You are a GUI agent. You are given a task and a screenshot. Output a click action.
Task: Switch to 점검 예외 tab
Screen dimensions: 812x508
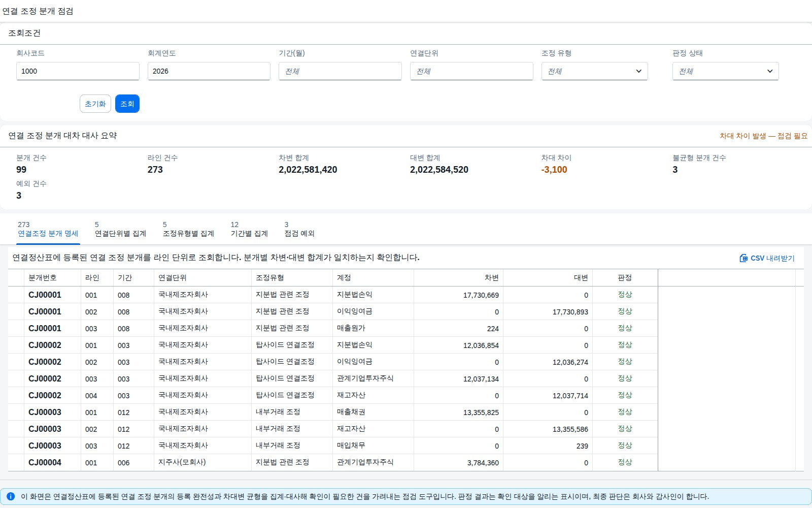299,230
